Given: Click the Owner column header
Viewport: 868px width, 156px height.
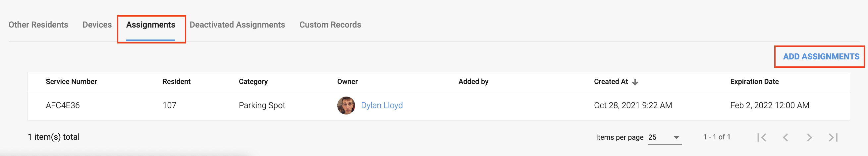Looking at the screenshot, I should pyautogui.click(x=348, y=82).
